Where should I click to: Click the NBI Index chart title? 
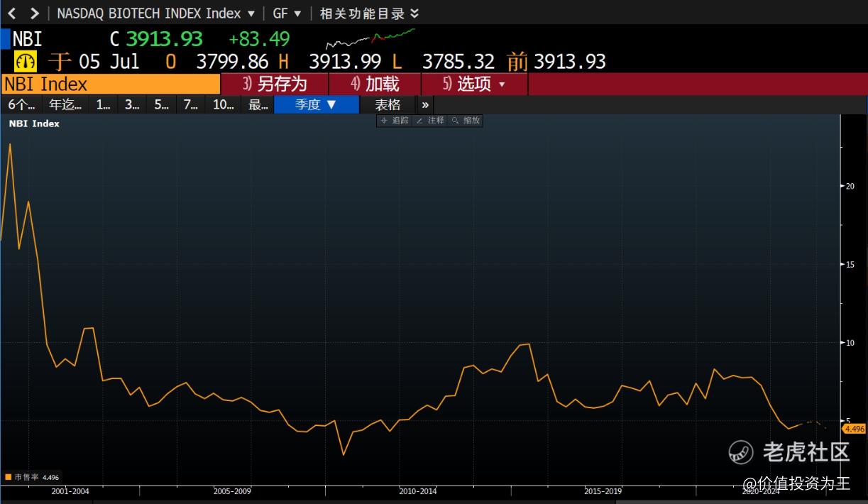[34, 124]
